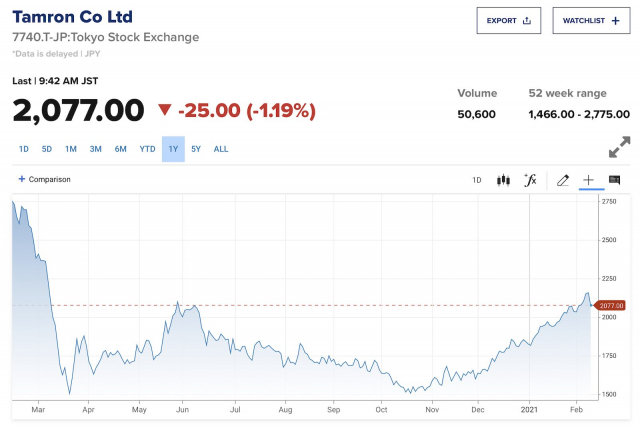Switch chart to 5Y range
The image size is (640, 429).
(x=196, y=149)
